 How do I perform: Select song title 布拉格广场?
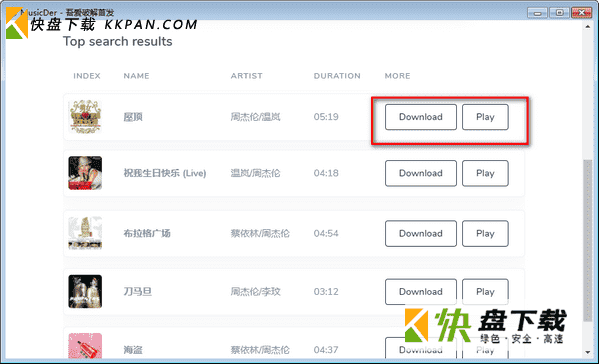click(x=147, y=233)
